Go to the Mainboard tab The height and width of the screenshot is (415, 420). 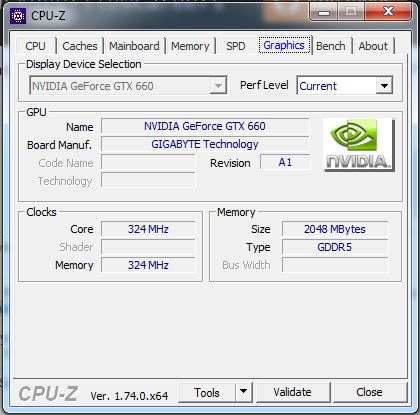(x=134, y=46)
